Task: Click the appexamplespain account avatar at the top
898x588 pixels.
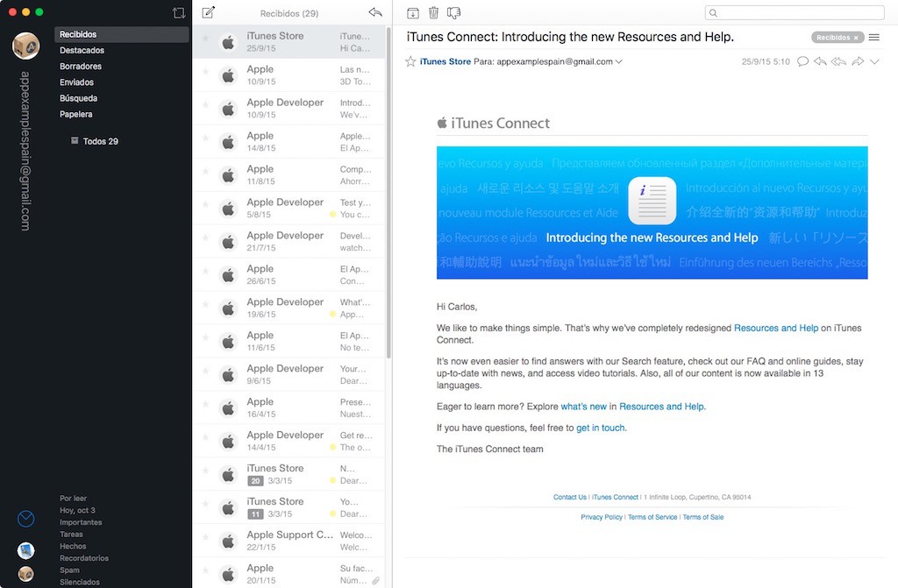Action: [x=25, y=46]
